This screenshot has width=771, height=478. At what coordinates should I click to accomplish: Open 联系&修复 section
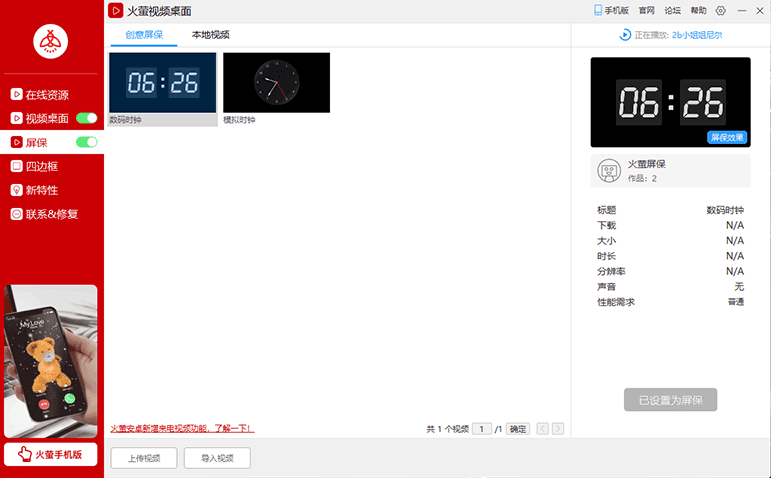pyautogui.click(x=52, y=214)
